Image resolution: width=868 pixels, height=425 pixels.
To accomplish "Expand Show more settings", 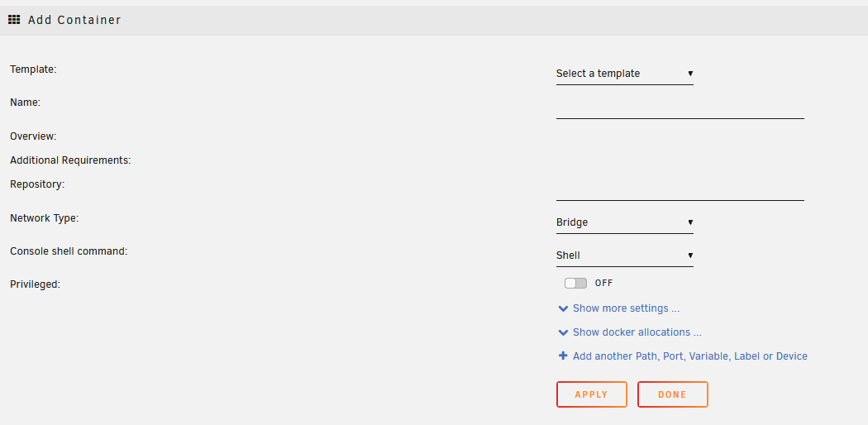I will pyautogui.click(x=626, y=308).
